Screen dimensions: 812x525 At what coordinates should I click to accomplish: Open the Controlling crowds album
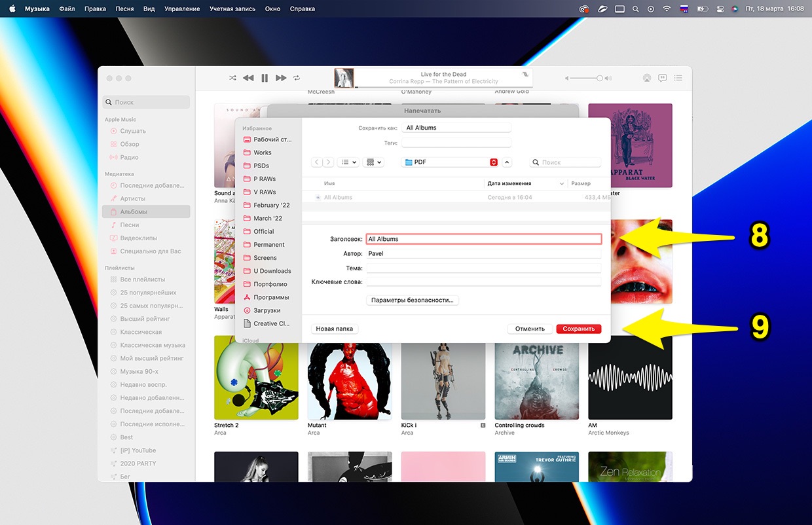point(537,378)
